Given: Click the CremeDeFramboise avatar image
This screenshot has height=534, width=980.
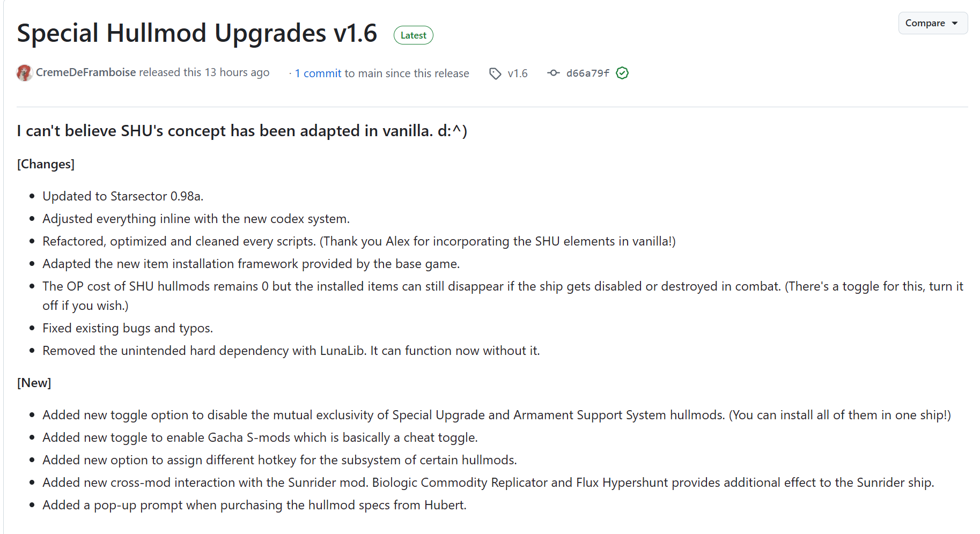Looking at the screenshot, I should point(24,73).
